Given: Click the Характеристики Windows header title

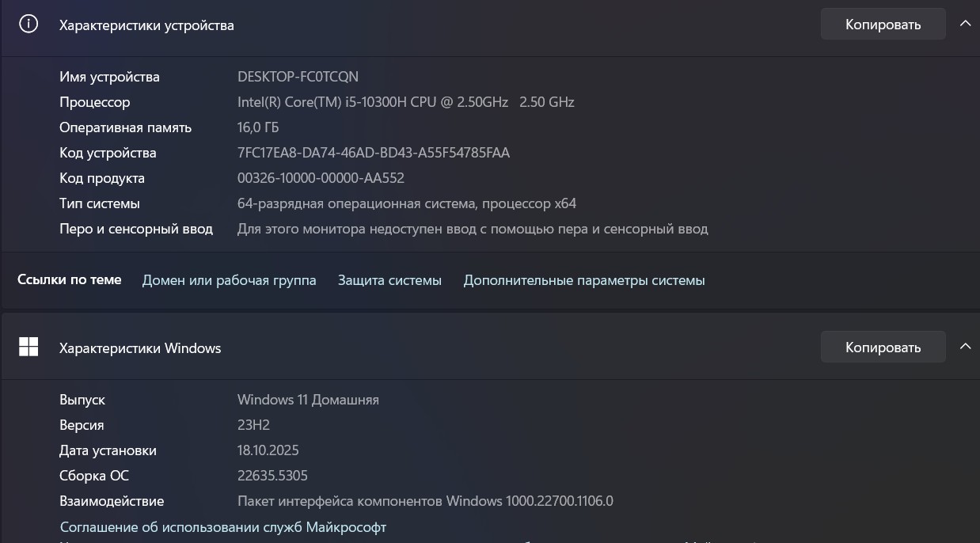Looking at the screenshot, I should tap(140, 348).
